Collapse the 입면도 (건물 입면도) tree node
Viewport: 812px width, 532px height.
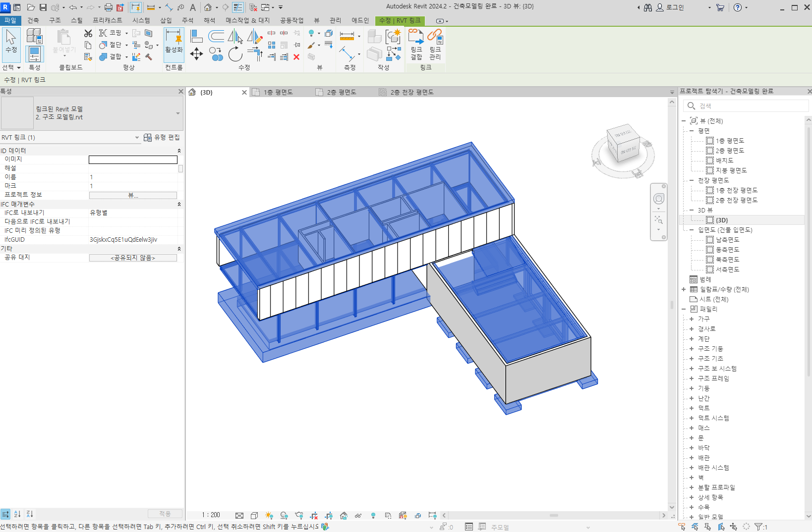(x=692, y=230)
